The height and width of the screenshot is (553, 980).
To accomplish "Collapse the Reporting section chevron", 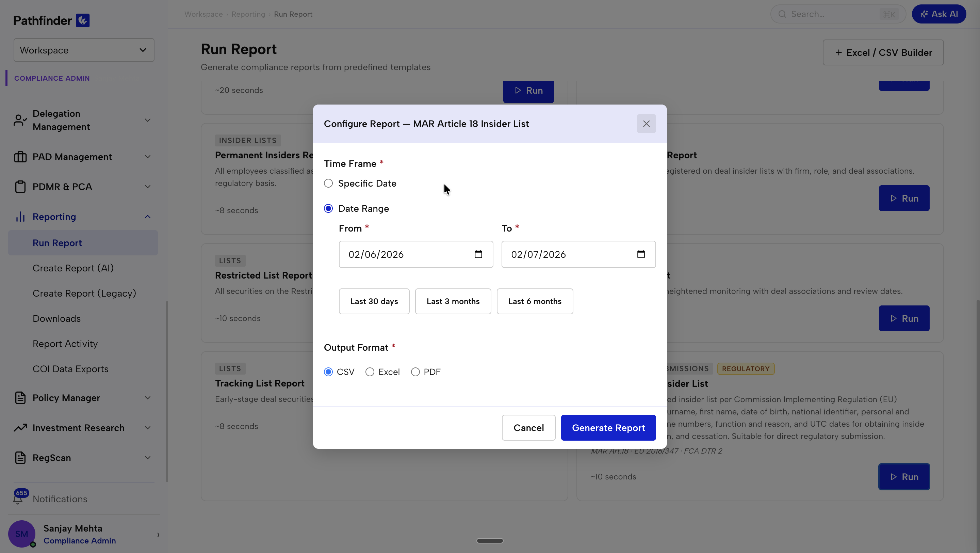I will pyautogui.click(x=148, y=217).
